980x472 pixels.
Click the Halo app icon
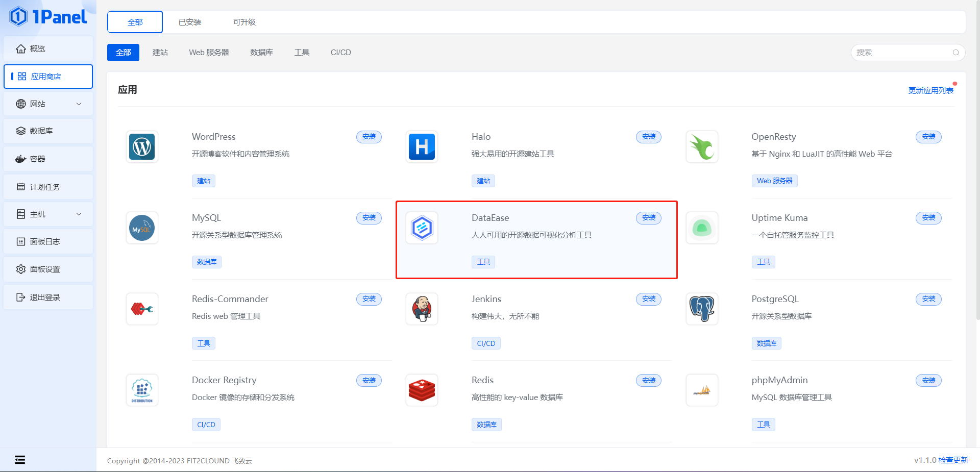(422, 147)
